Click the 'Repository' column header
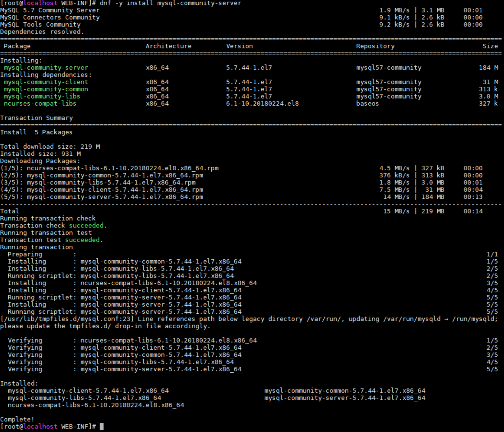Screen dimensions: 504x432 tap(375, 46)
